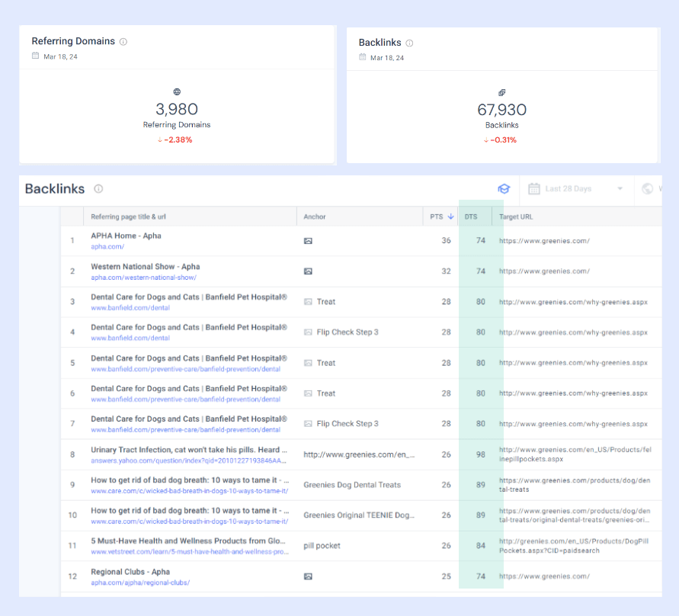Viewport: 679px width, 616px height.
Task: Click the worldwide globe filter icon
Action: [x=649, y=188]
